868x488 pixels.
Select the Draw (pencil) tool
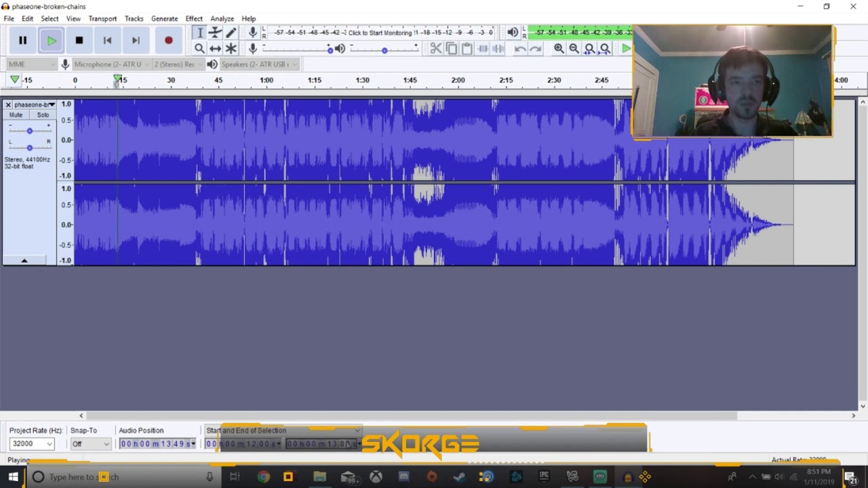[x=231, y=33]
